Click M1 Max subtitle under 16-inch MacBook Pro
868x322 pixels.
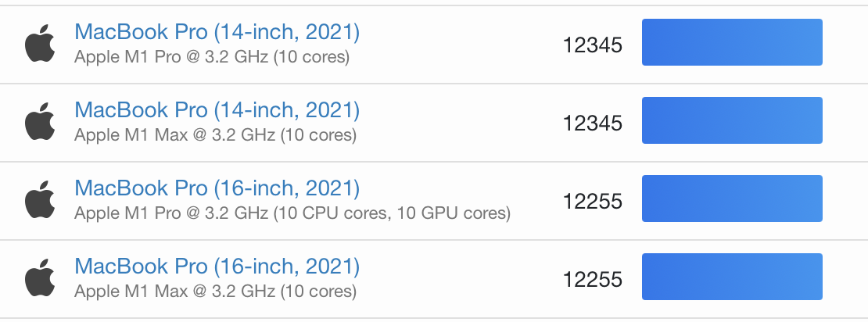[215, 291]
